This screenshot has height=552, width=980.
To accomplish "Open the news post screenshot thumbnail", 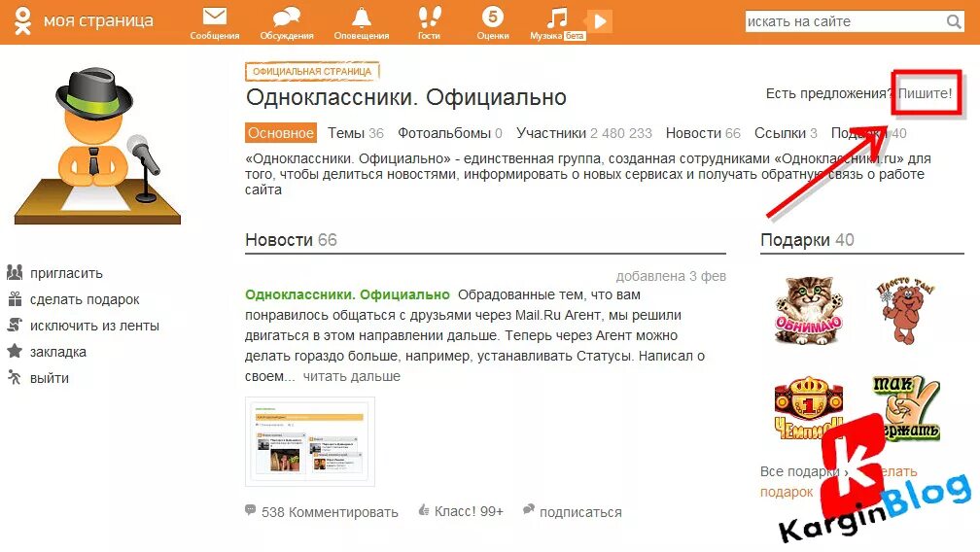I will click(x=310, y=441).
